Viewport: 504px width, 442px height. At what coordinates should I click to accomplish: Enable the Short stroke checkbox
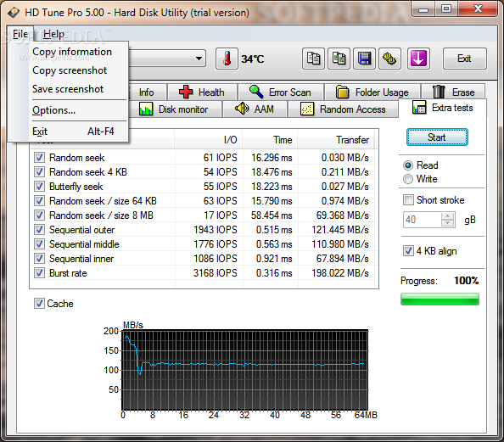408,200
